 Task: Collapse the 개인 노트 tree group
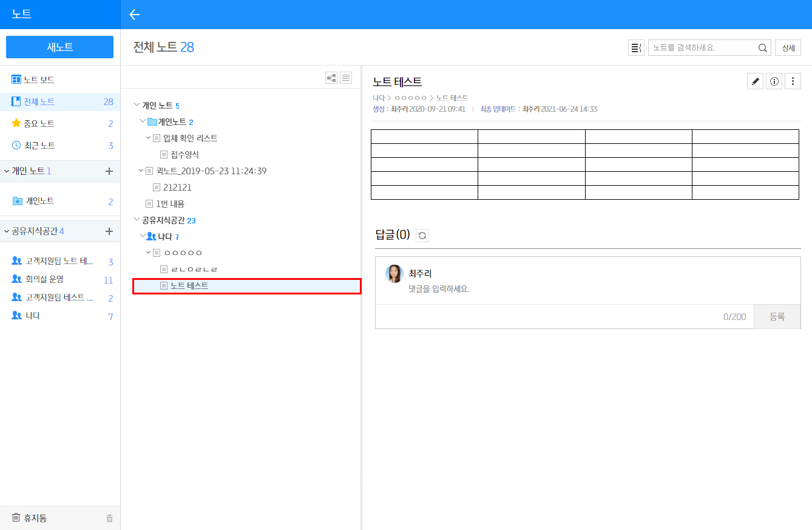(x=137, y=105)
